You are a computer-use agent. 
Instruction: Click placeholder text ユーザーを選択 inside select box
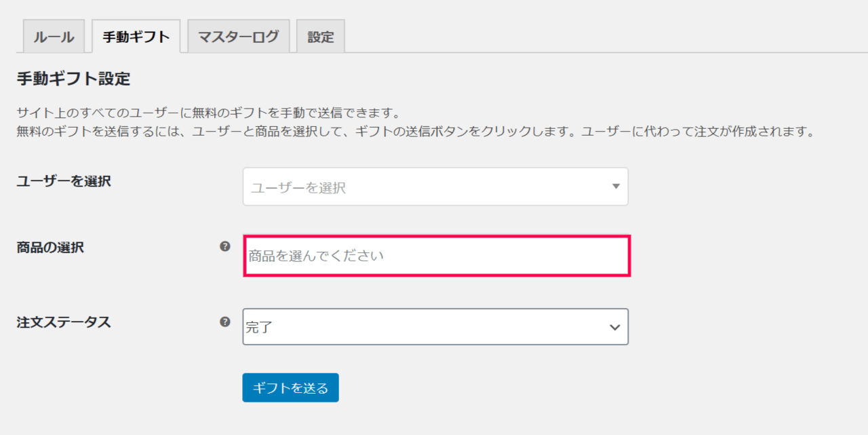[298, 188]
